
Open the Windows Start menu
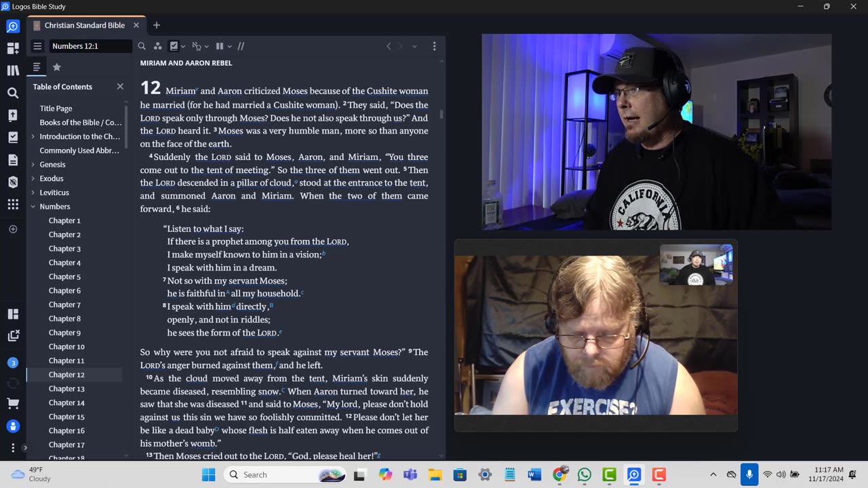(x=208, y=474)
